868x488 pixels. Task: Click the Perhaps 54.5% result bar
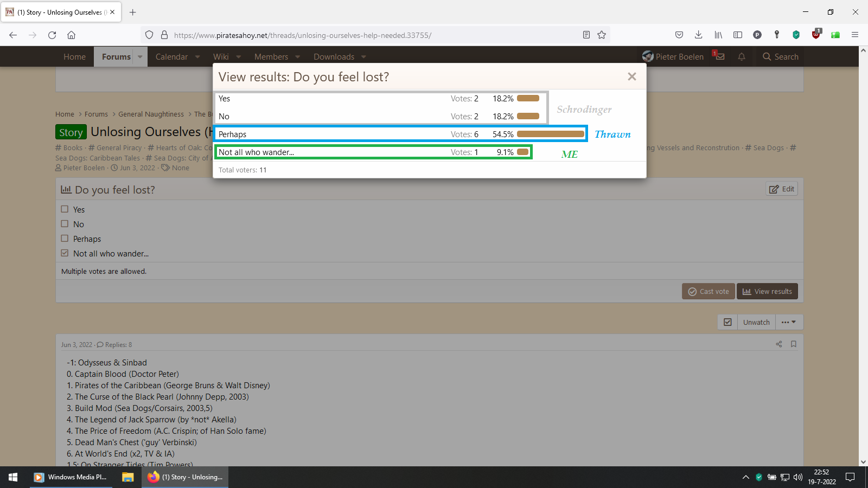click(551, 134)
